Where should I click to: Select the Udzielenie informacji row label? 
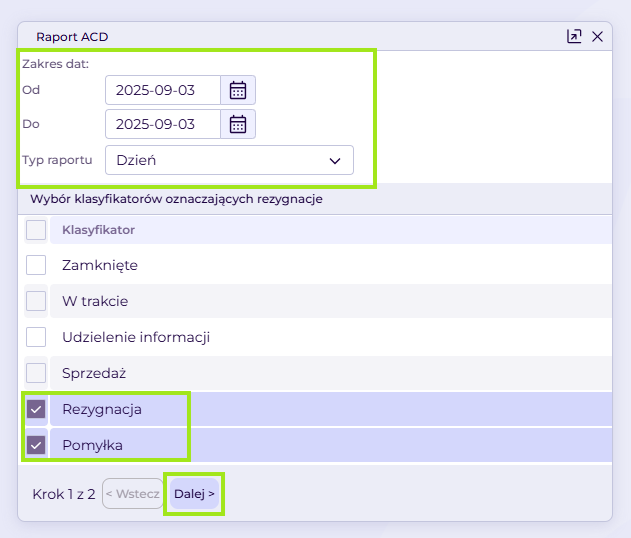point(136,337)
